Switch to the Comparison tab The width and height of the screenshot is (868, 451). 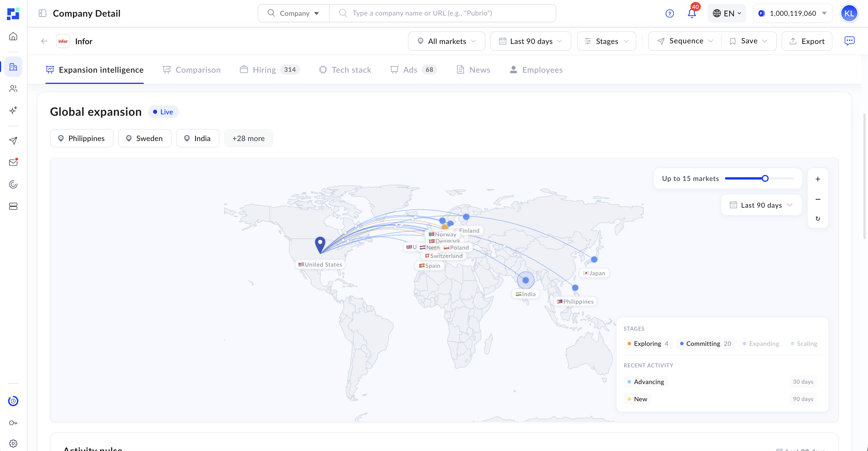click(191, 70)
